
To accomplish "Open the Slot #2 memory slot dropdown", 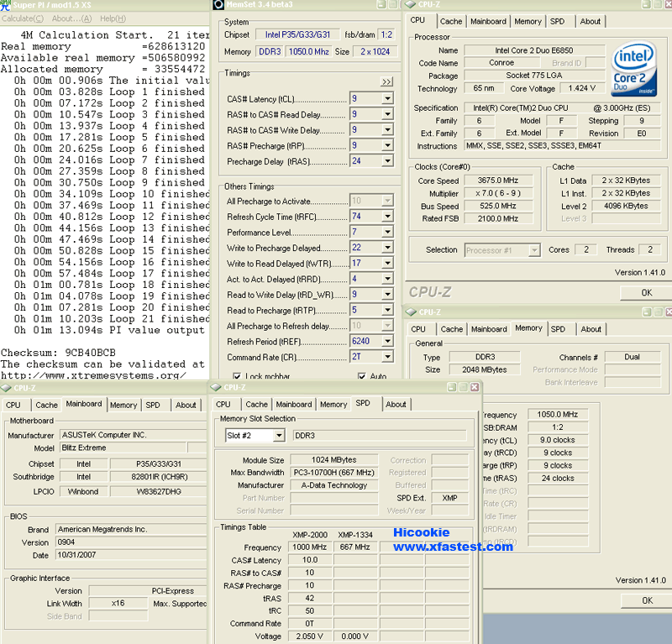I will point(255,435).
